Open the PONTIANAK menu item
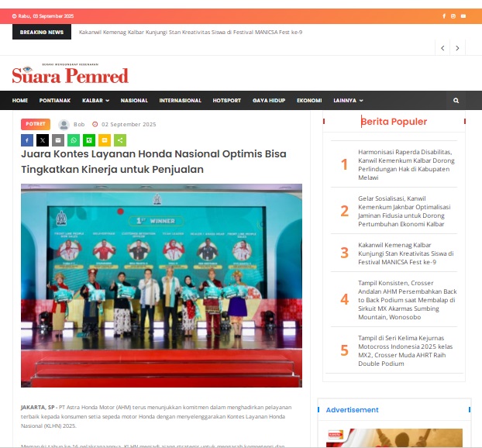The image size is (482, 448). pos(55,101)
